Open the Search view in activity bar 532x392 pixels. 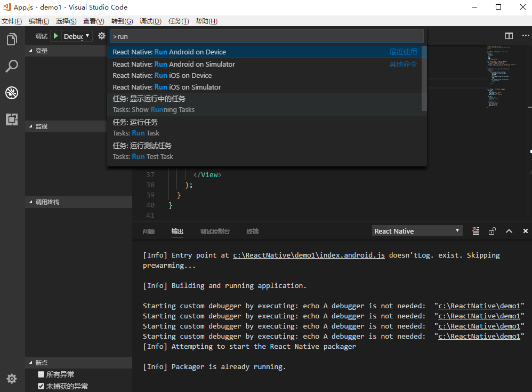point(12,66)
